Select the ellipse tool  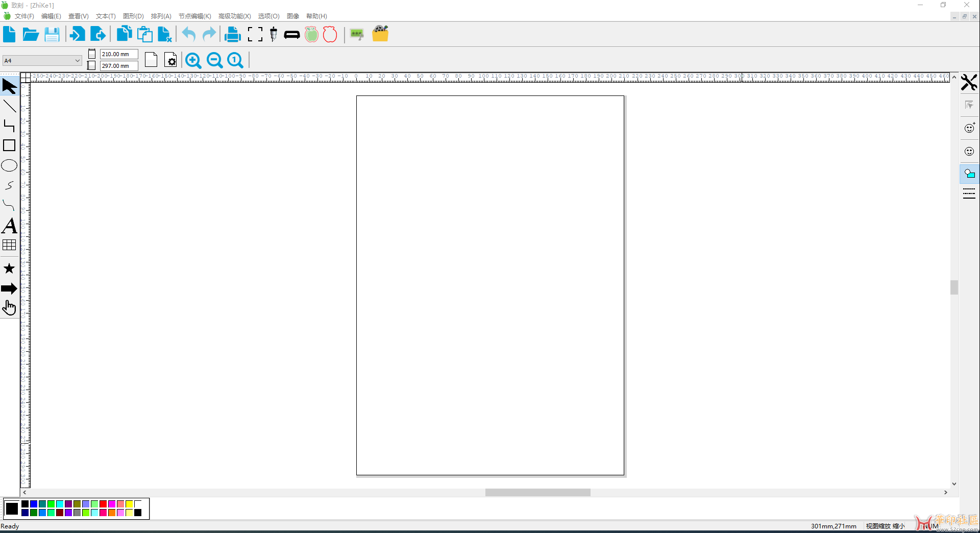(9, 165)
